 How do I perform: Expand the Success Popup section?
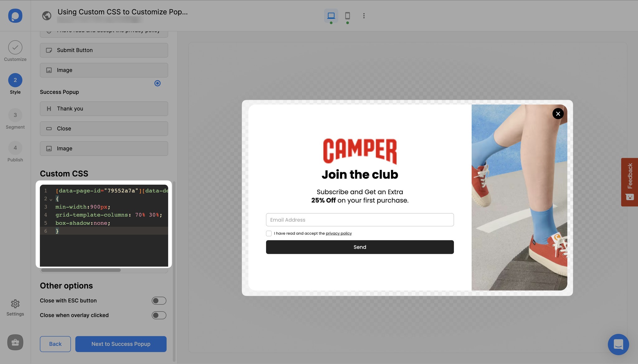click(59, 92)
